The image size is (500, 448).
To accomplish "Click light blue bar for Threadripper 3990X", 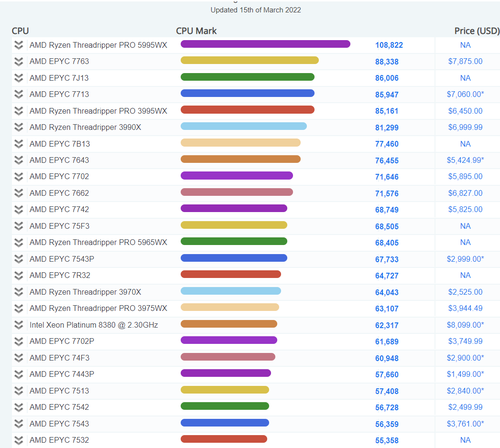I will 244,126.
